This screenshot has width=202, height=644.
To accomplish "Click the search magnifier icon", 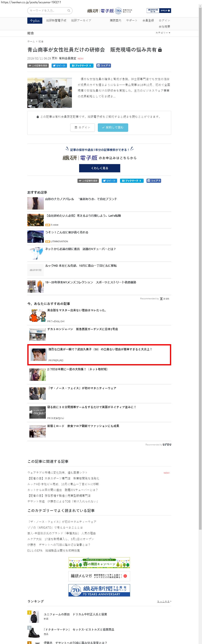I will click(69, 11).
